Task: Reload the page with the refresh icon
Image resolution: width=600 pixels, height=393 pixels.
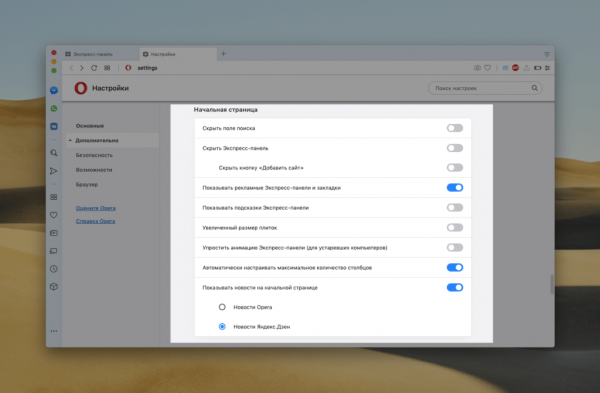Action: 94,68
